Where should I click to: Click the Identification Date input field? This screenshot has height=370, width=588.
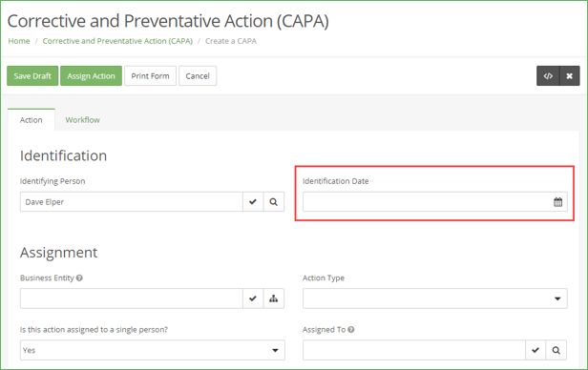coord(435,202)
